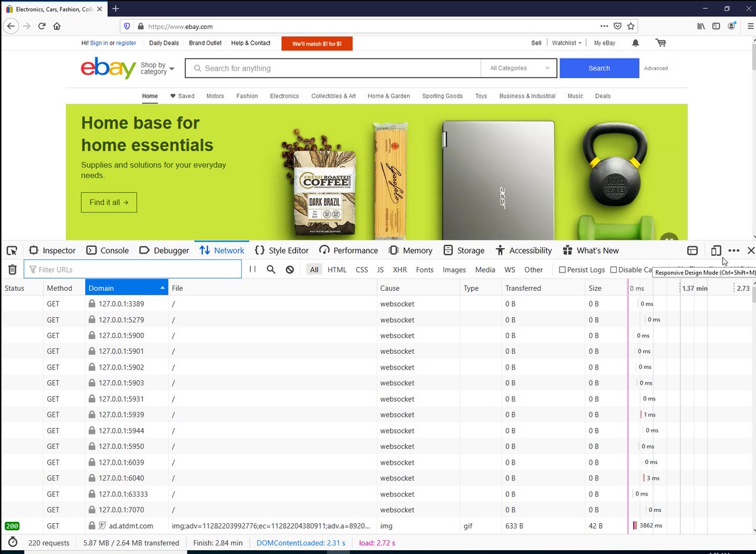Open browser home page icon
Image resolution: width=756 pixels, height=554 pixels.
pos(57,26)
